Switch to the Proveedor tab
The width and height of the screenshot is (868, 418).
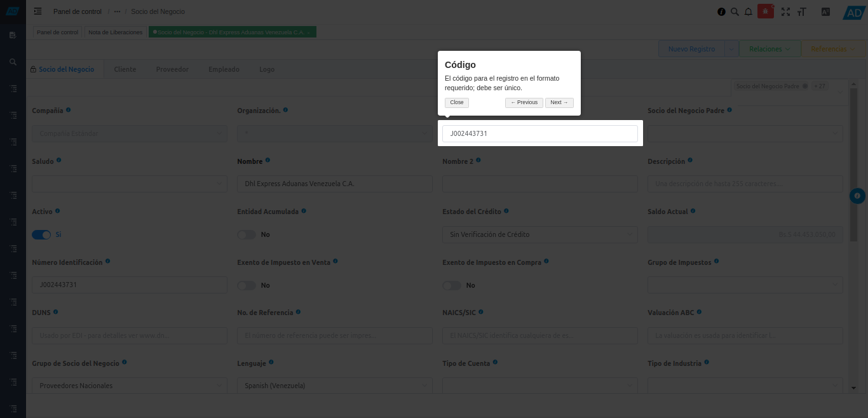pos(172,69)
